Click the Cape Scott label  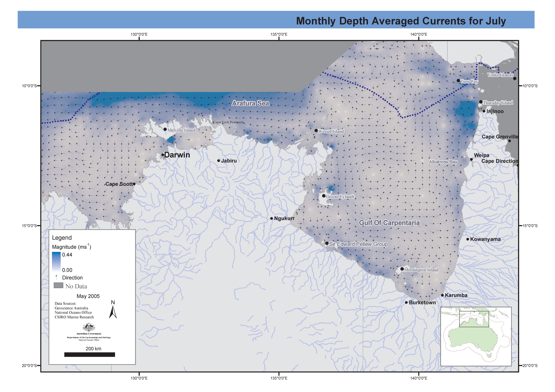(x=119, y=184)
